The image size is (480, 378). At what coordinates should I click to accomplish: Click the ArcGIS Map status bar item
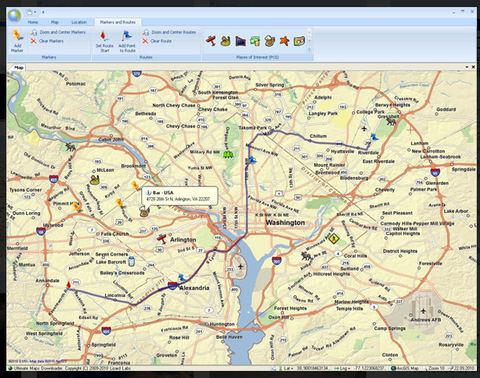point(404,368)
